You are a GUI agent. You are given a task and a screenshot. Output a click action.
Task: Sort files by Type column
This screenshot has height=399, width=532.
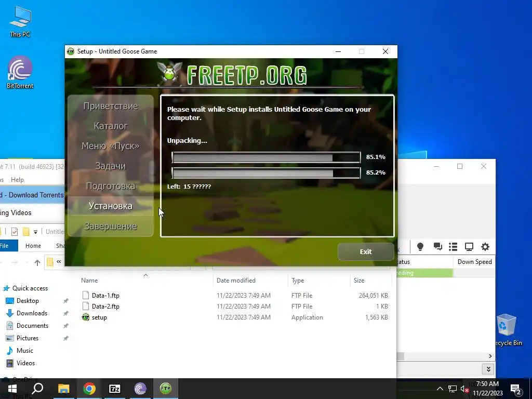(298, 281)
